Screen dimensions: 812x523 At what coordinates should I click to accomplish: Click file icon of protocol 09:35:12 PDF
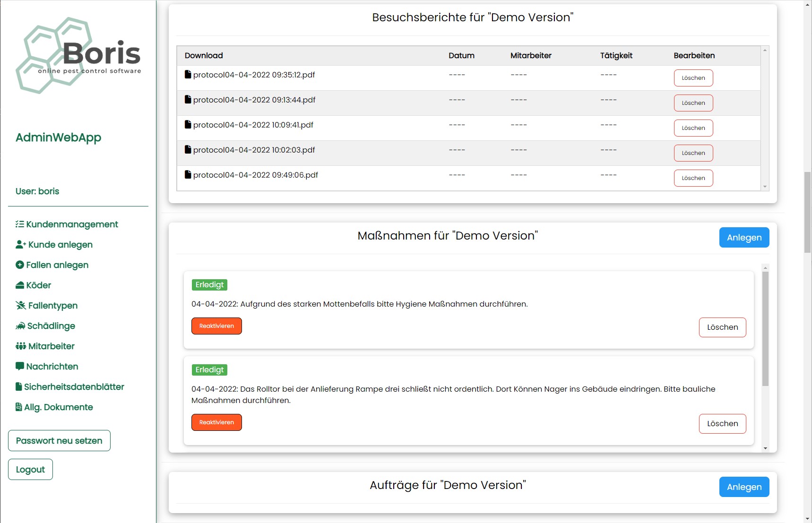pyautogui.click(x=188, y=75)
